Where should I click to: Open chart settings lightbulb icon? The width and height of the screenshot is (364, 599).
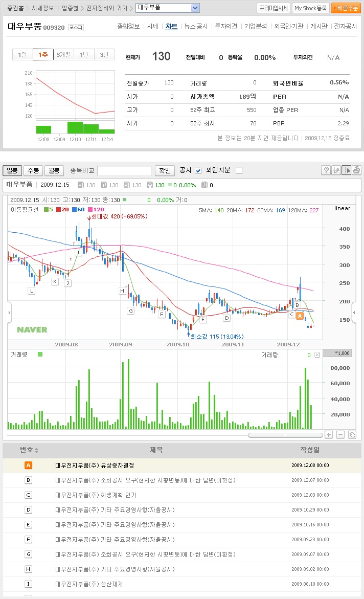(x=326, y=170)
